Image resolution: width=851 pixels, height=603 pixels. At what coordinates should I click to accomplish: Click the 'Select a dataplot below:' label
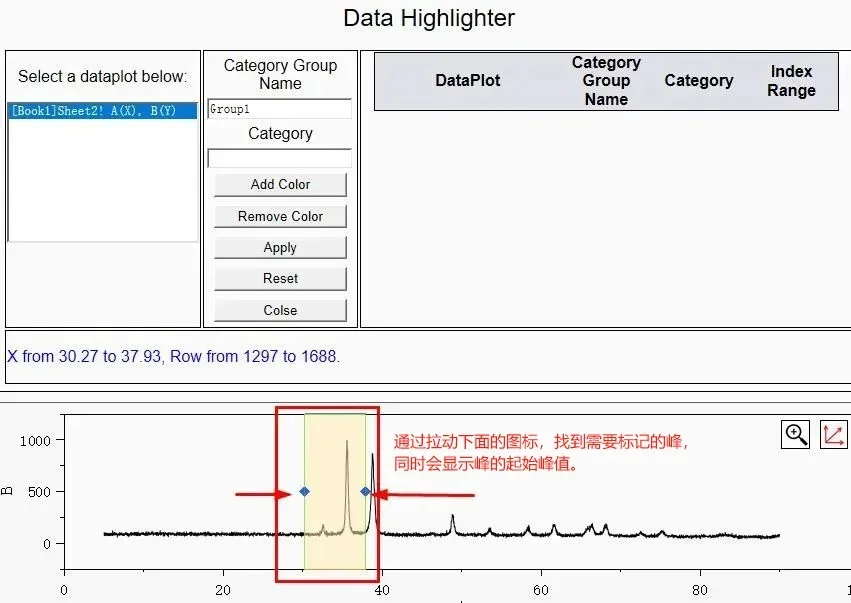(103, 77)
